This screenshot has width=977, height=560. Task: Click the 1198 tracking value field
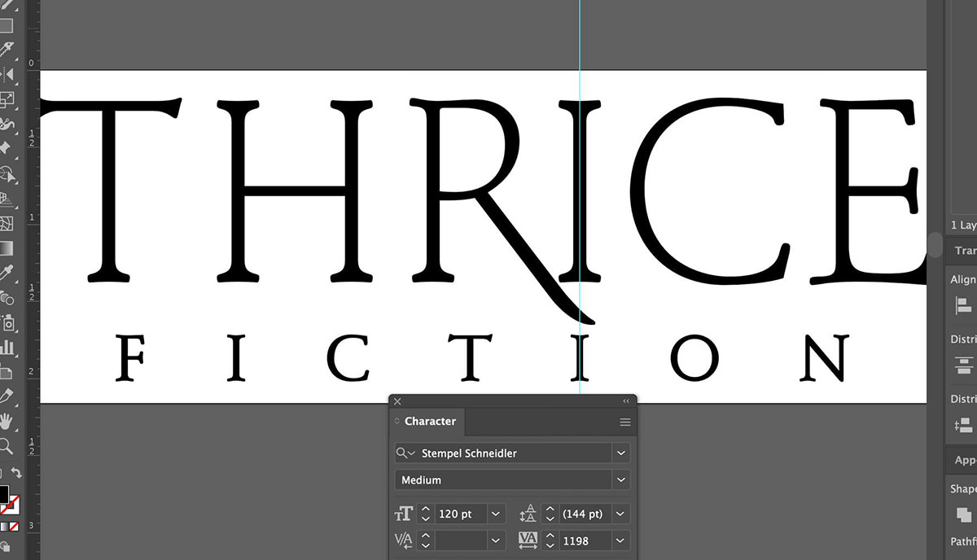[x=585, y=540]
